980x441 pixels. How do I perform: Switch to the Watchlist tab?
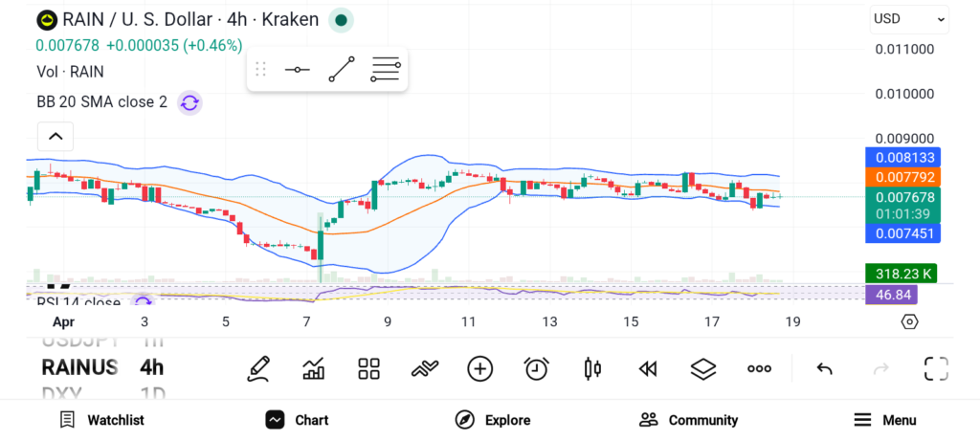point(101,420)
